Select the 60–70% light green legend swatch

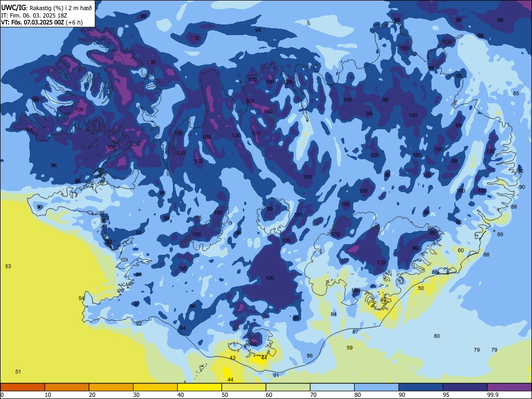(288, 387)
